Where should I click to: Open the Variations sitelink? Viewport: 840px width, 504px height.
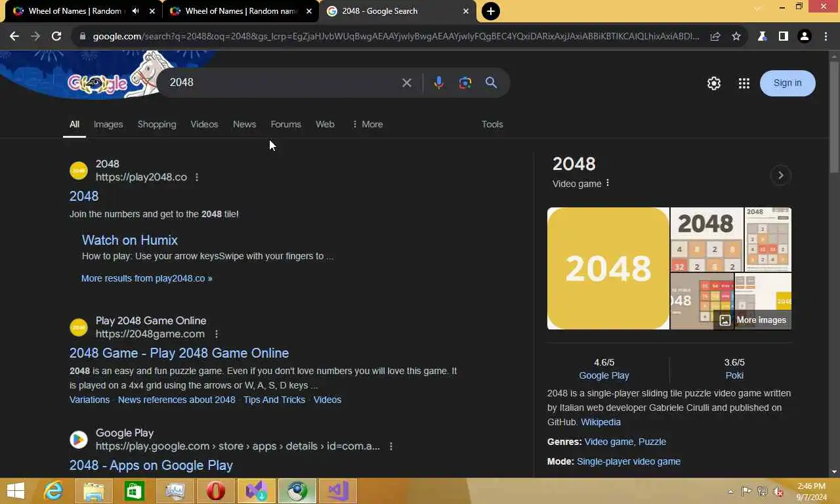click(90, 400)
